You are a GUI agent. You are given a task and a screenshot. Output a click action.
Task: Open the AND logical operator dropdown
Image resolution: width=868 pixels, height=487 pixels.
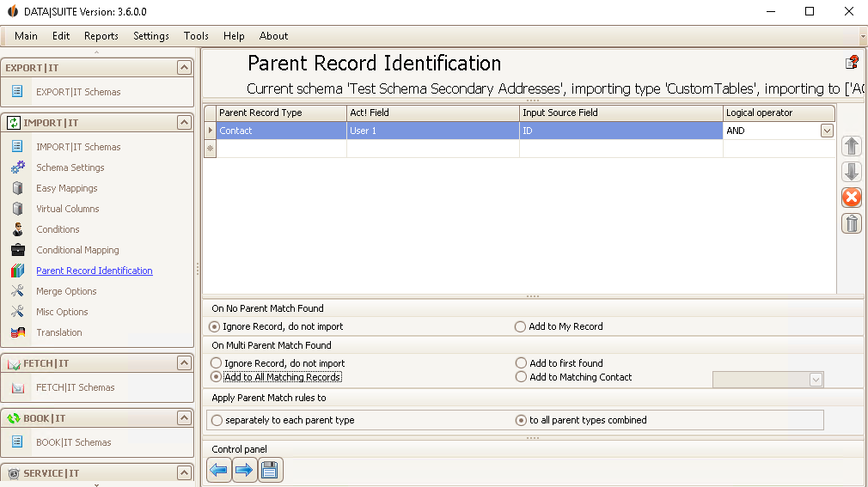pos(827,131)
